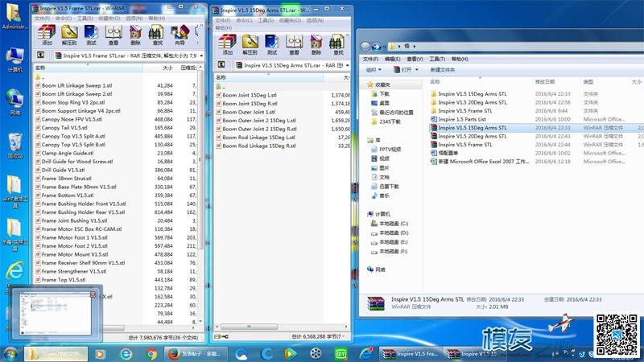Click Delete (删除) icon in 15Deg Arms WinRAR
The height and width of the screenshot is (362, 644).
[316, 44]
